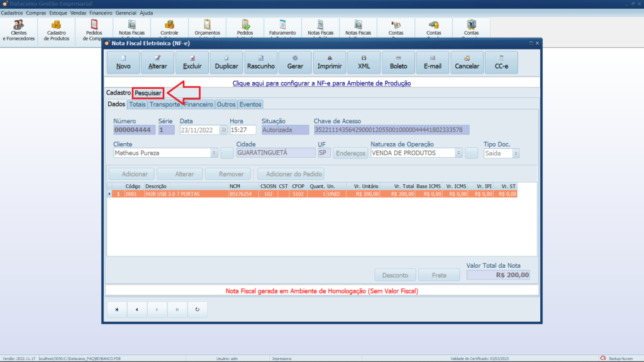Open the Data calendar picker
Viewport: 644px width, 362px height.
tap(223, 130)
